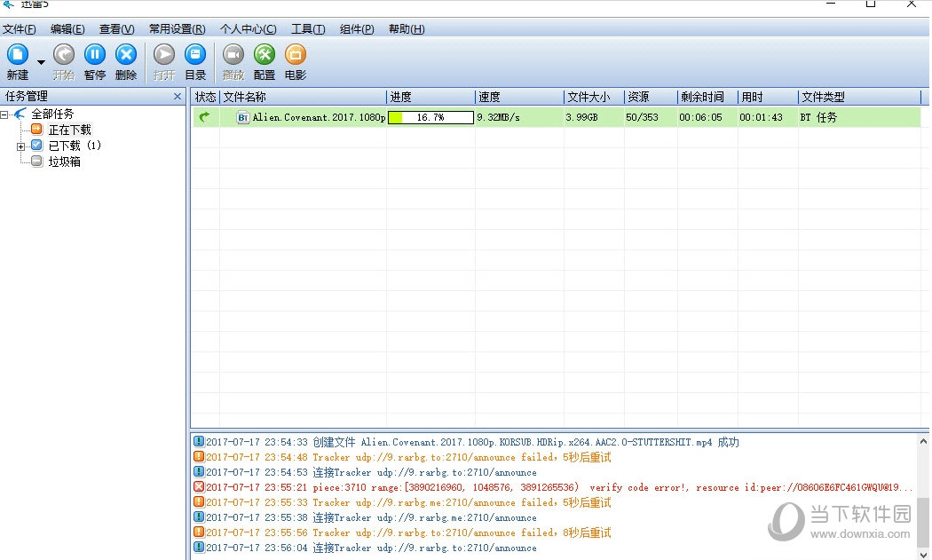Sort by the 文件类型 column header
The image size is (932, 560).
click(859, 97)
